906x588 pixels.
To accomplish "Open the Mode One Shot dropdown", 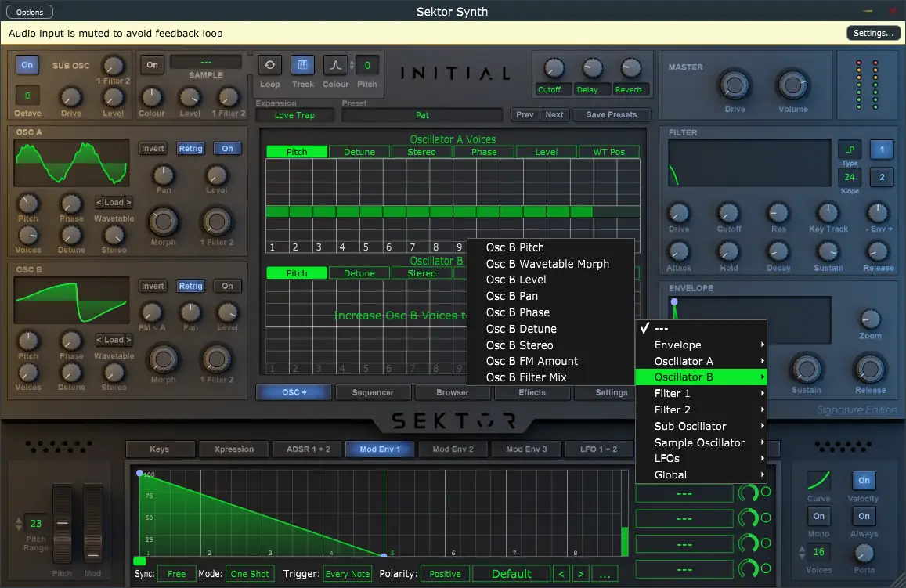I will 250,574.
